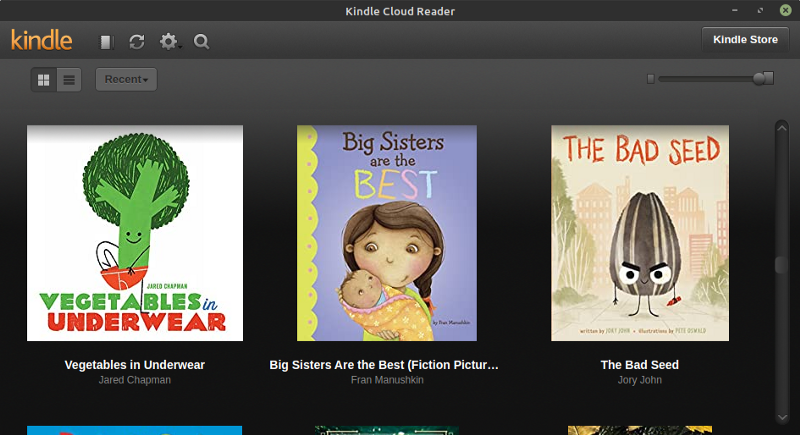Open the Kindle Store

tap(744, 40)
